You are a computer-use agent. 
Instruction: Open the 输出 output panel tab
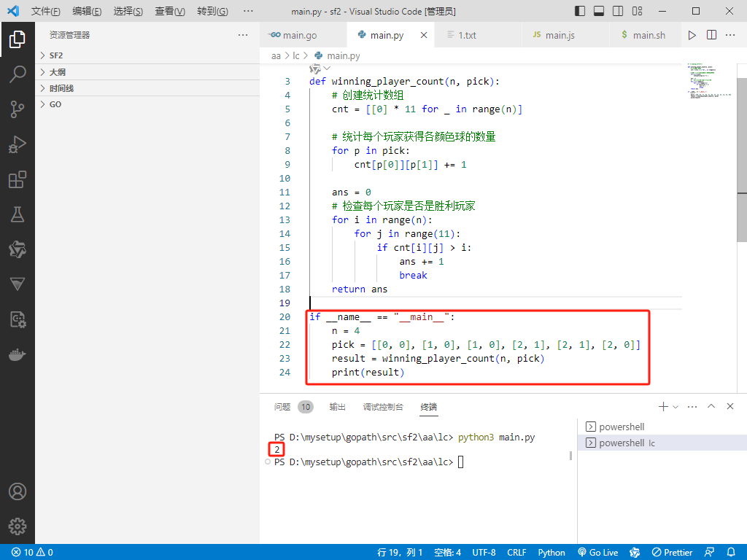337,407
